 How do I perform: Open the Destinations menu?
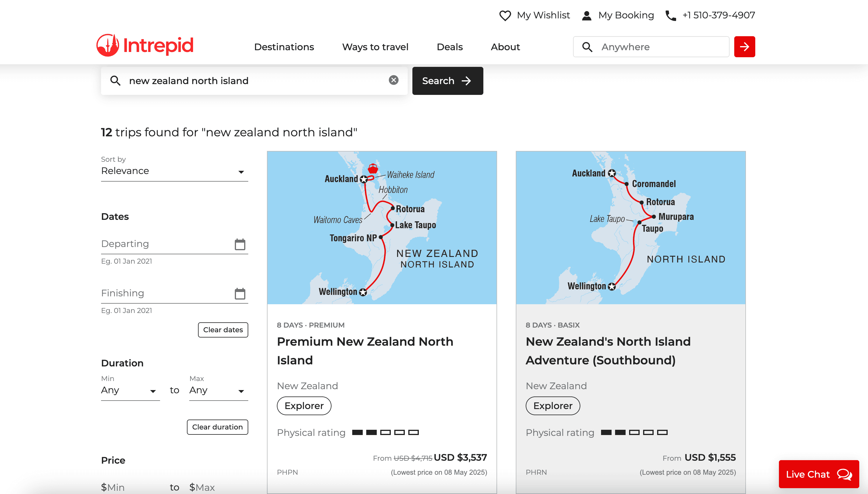[284, 47]
